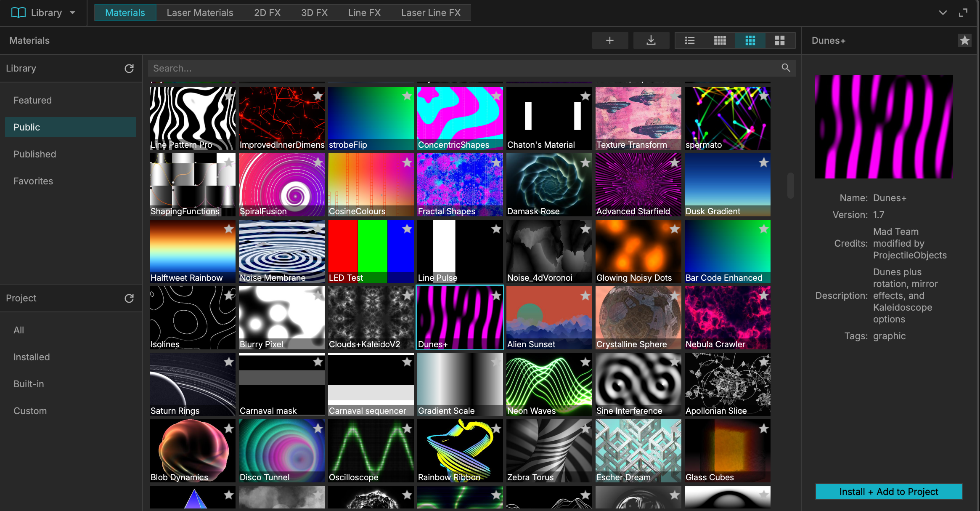The image size is (980, 511).
Task: Click the materials grid scrollbar thumb
Action: click(x=791, y=185)
